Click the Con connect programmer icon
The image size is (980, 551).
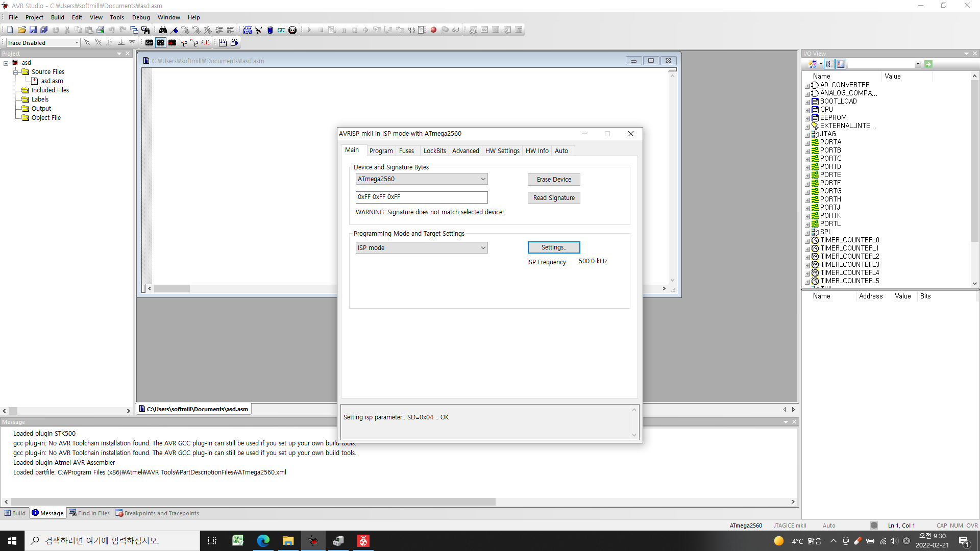(149, 43)
